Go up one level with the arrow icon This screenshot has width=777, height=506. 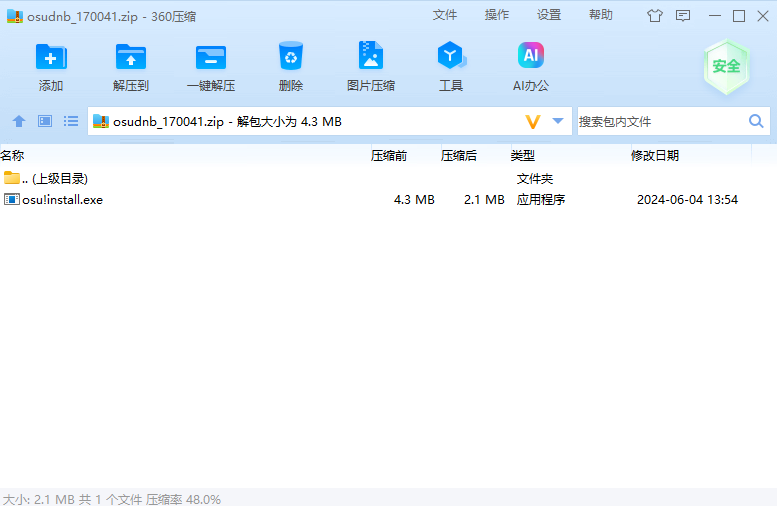click(19, 121)
